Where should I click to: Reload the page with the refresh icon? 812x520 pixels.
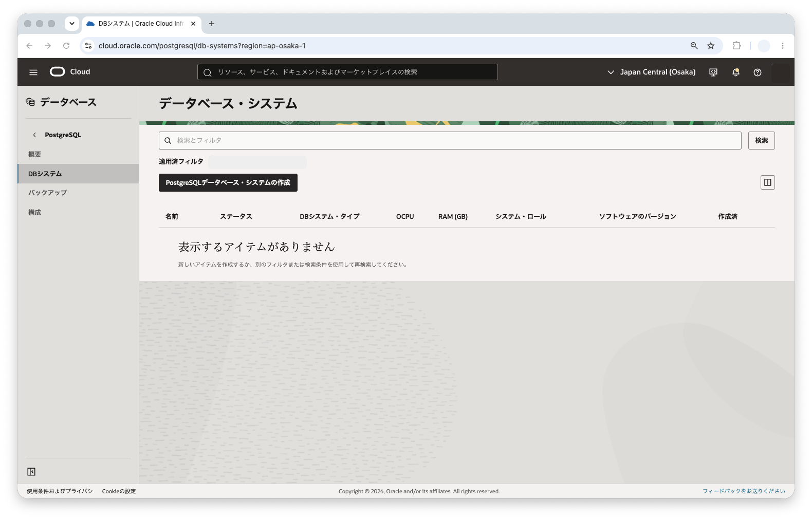[x=66, y=46]
